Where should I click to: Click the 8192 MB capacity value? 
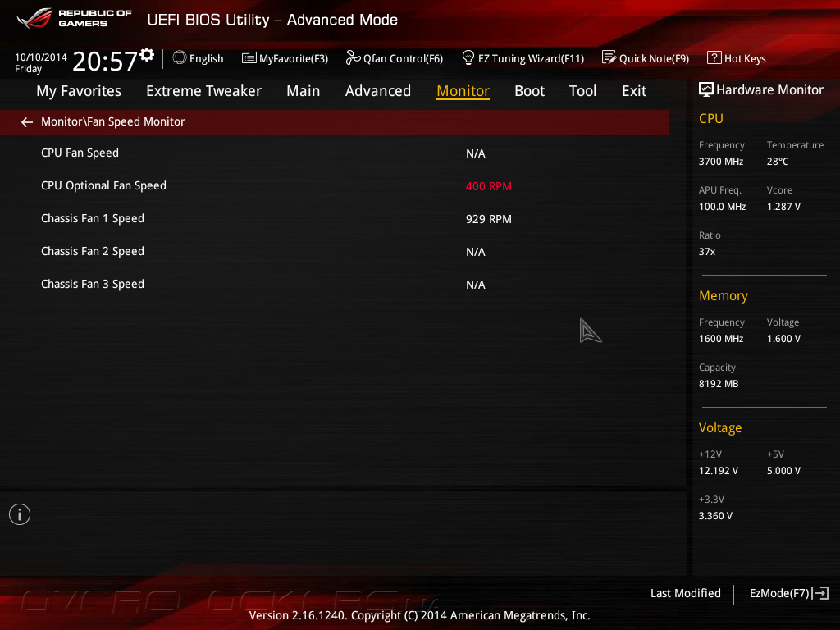tap(719, 384)
